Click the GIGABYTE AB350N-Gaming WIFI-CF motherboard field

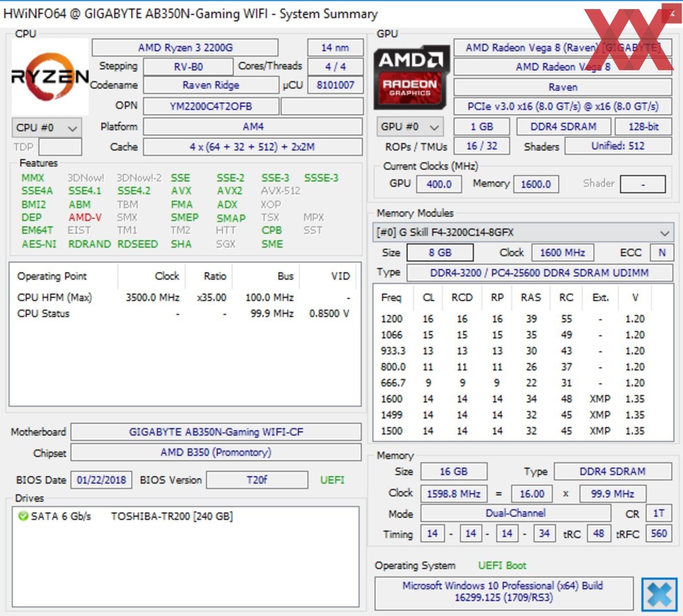[x=216, y=432]
